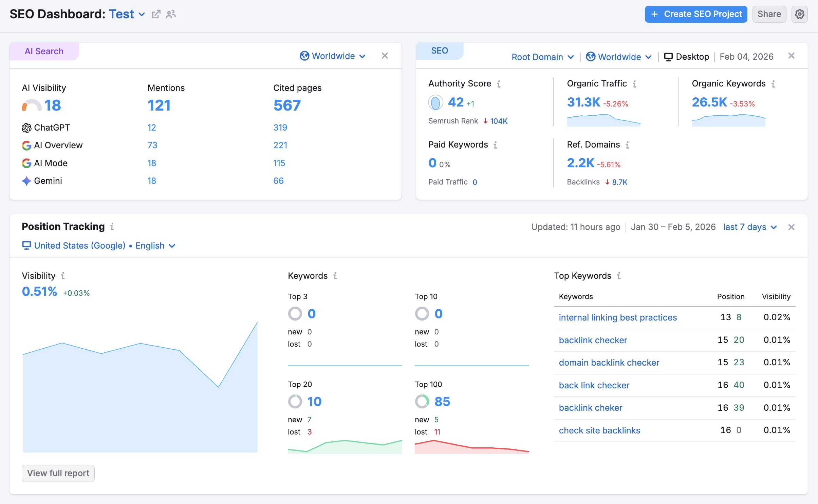Click the Desktop device icon in SEO widget
Screen dimensions: 818x504
click(668, 57)
